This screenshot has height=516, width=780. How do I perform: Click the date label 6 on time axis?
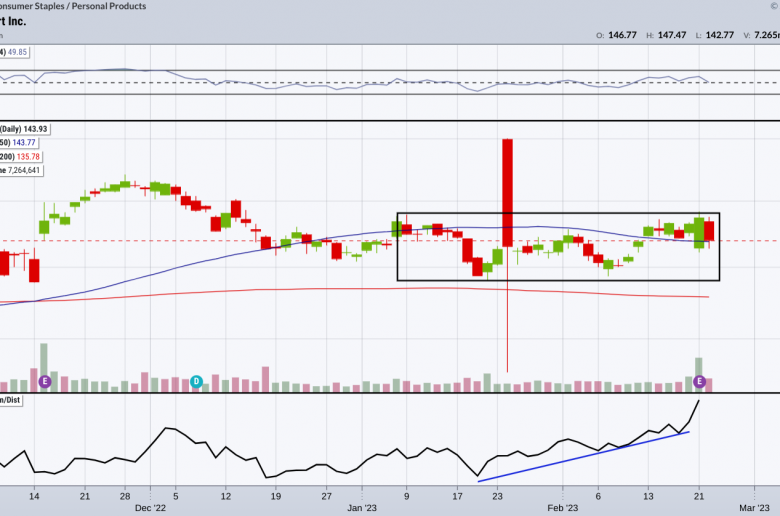click(x=598, y=496)
